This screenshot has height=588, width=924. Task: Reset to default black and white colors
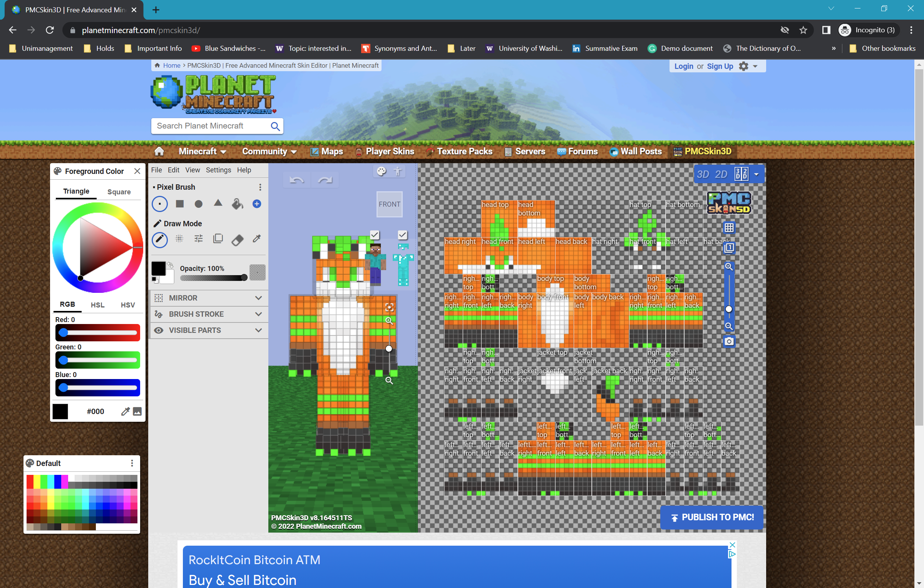[154, 279]
